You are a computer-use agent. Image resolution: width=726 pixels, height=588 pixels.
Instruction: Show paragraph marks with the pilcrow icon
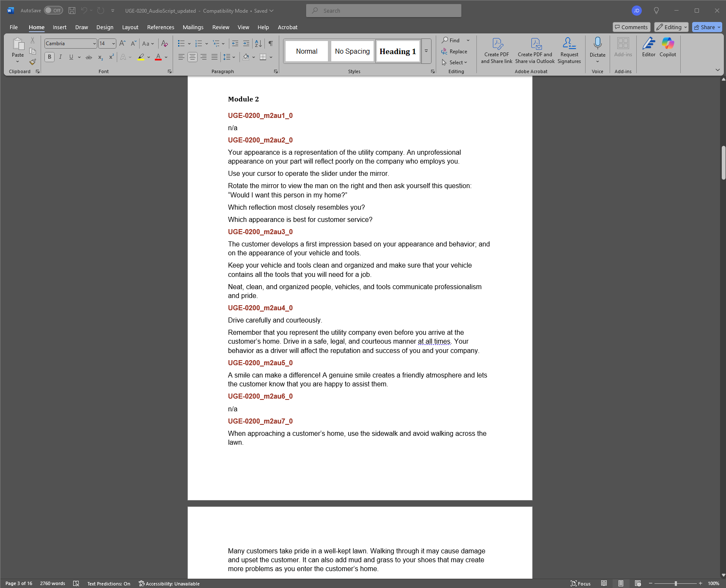(x=271, y=44)
